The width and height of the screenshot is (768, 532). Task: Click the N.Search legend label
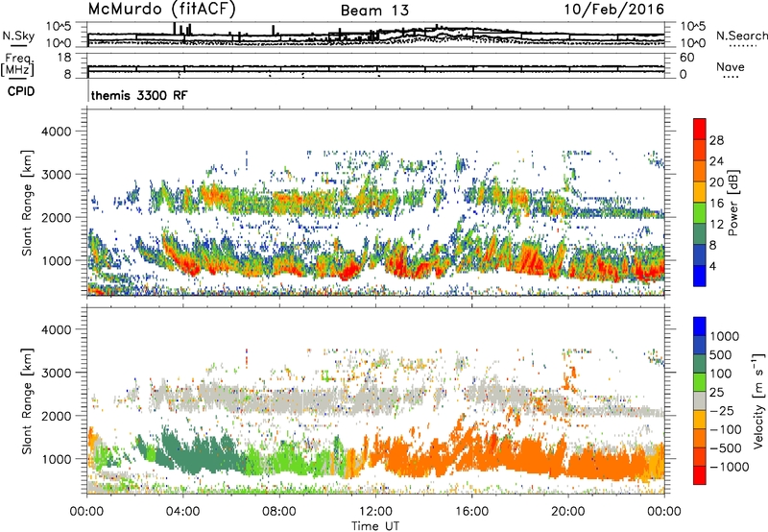click(742, 36)
